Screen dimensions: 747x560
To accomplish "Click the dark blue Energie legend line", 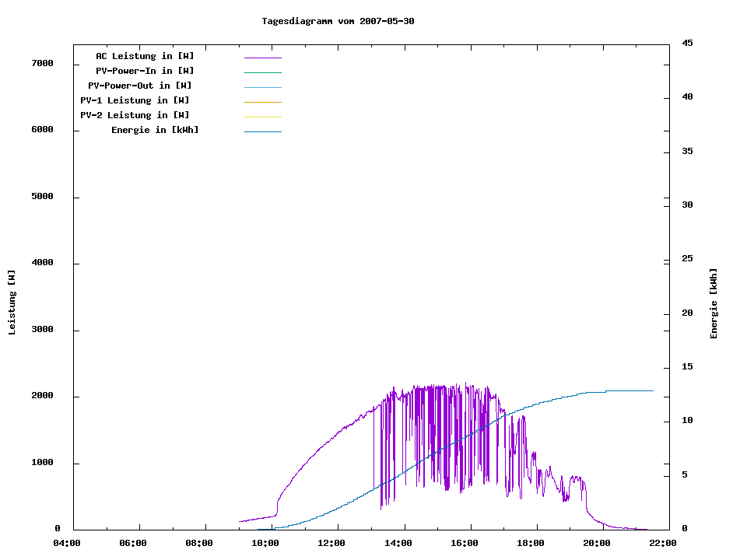I will point(262,131).
